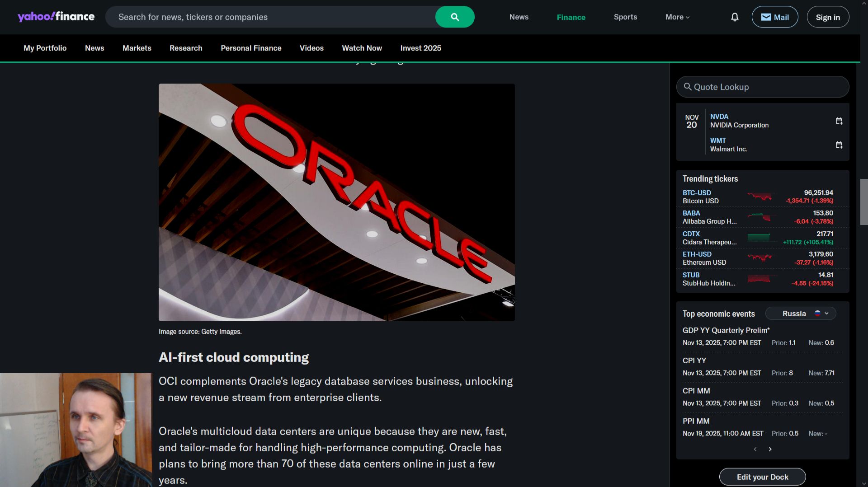Click StubHub change -4.55 (-24.15%)
The height and width of the screenshot is (487, 868).
(812, 283)
